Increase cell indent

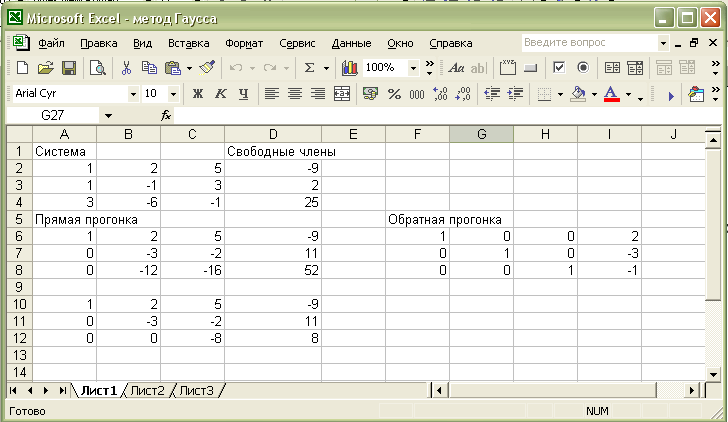point(515,94)
